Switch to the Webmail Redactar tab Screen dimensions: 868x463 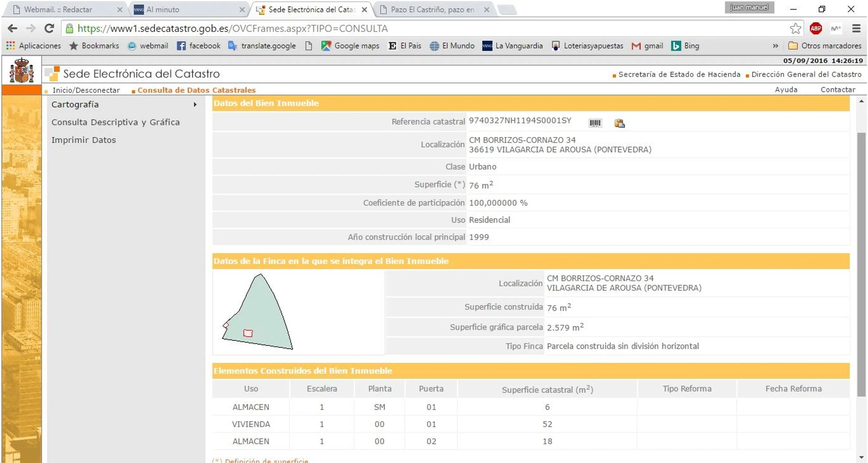(58, 10)
